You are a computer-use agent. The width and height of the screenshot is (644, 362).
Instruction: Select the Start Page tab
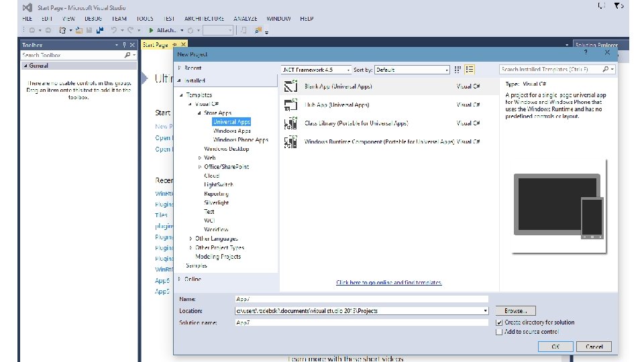155,45
